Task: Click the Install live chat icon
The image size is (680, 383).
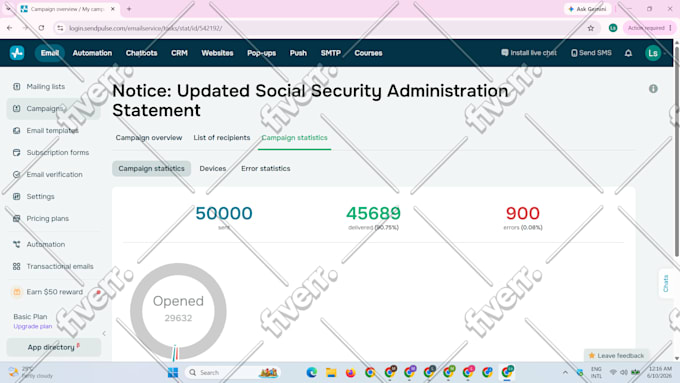Action: point(504,52)
